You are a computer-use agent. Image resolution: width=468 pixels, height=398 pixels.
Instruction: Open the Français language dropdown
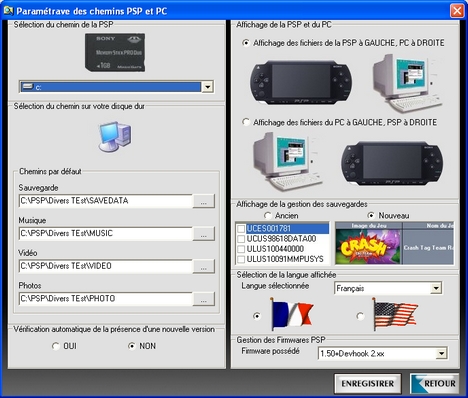[x=436, y=288]
